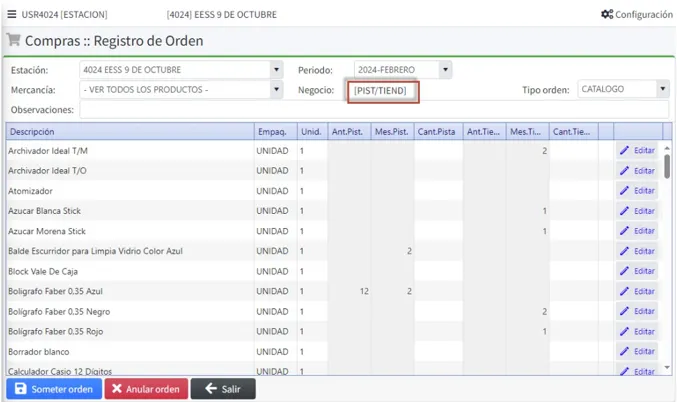The image size is (677, 402).
Task: Click the shopping cart icon by Compras
Action: pyautogui.click(x=13, y=40)
